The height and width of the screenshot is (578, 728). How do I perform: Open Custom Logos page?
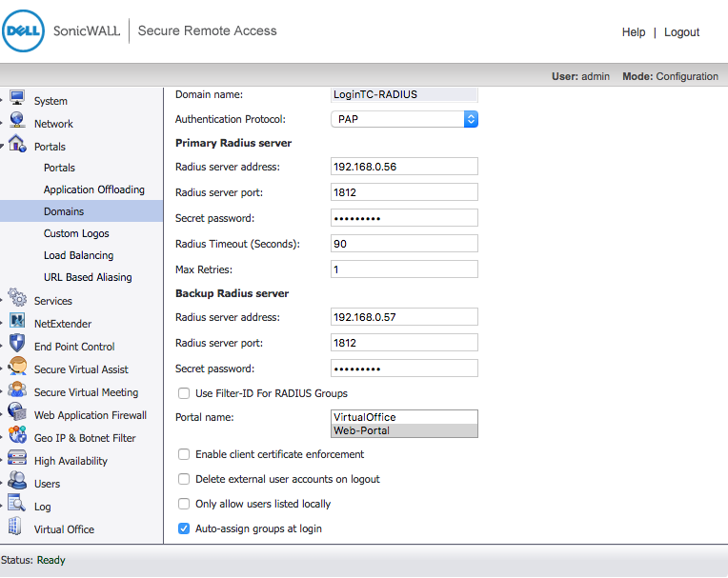(x=76, y=233)
